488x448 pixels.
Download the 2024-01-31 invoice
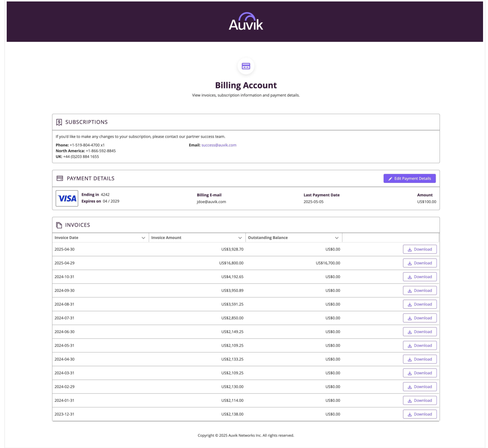coord(420,400)
